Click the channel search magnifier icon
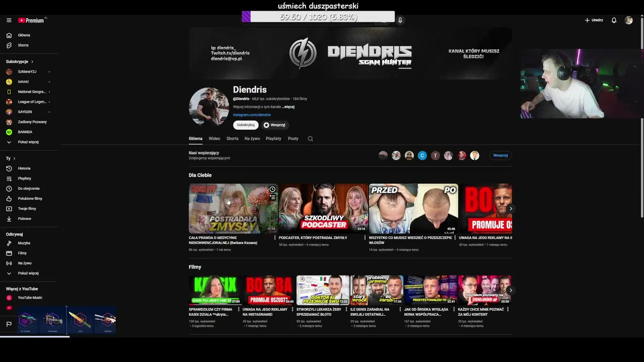This screenshot has height=362, width=644. (310, 139)
